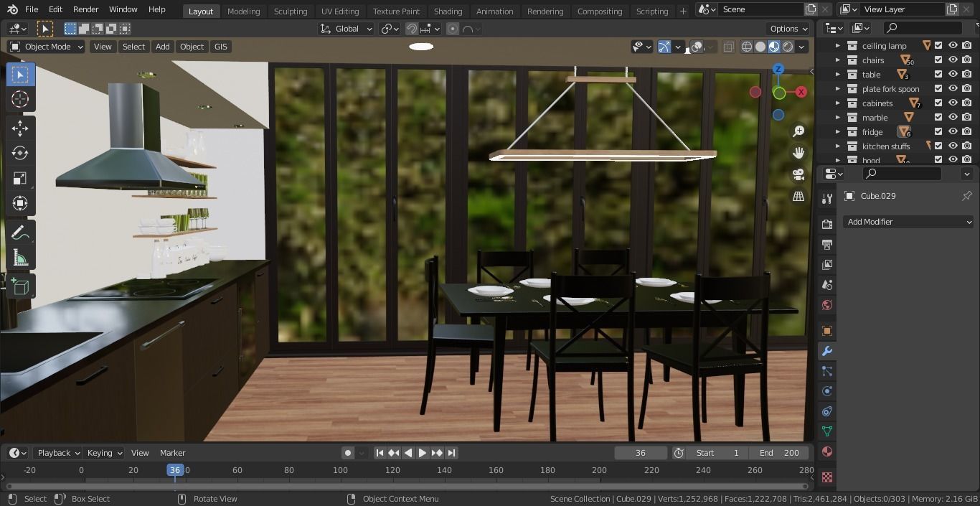The height and width of the screenshot is (506, 980).
Task: Pick the Add Cube tool
Action: click(x=20, y=287)
